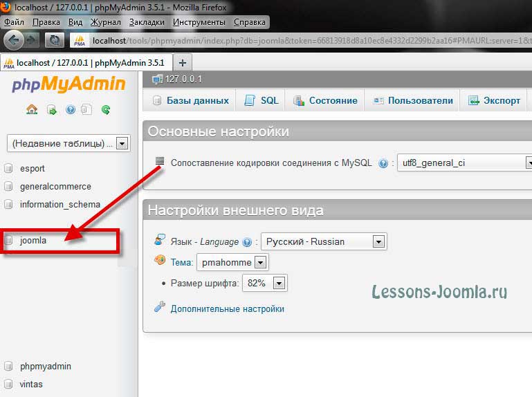Switch to Пользователи tab
This screenshot has width=532, height=397.
pyautogui.click(x=412, y=100)
